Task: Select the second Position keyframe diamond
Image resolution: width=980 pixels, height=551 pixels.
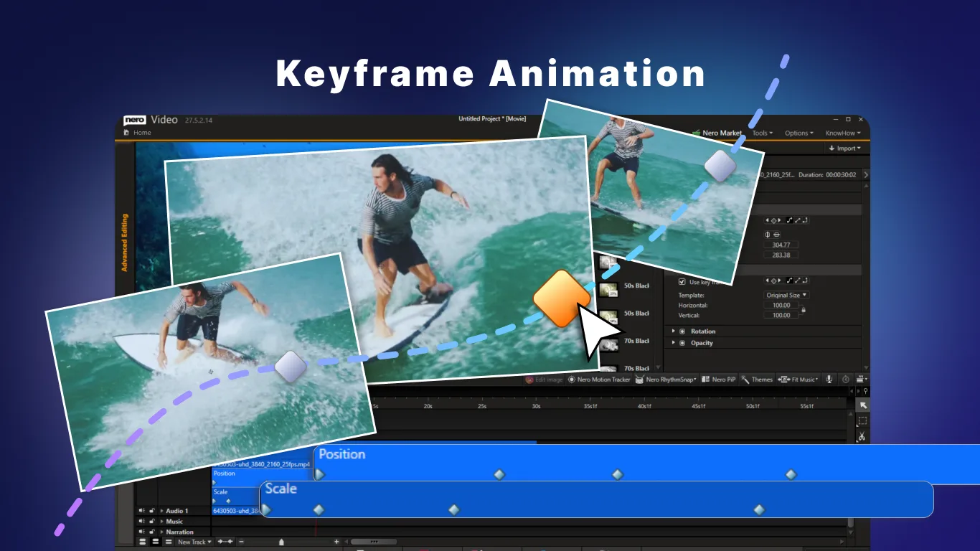Action: point(499,474)
